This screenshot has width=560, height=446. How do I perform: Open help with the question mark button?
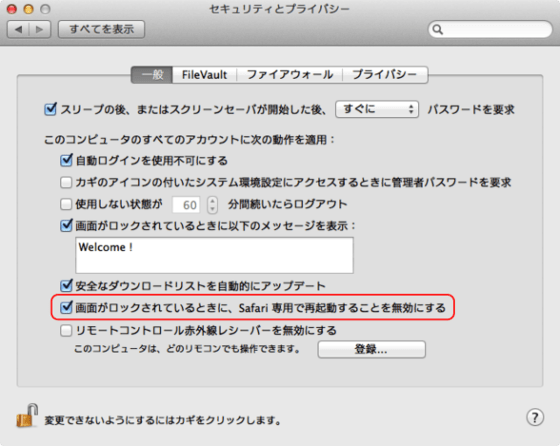point(535,417)
